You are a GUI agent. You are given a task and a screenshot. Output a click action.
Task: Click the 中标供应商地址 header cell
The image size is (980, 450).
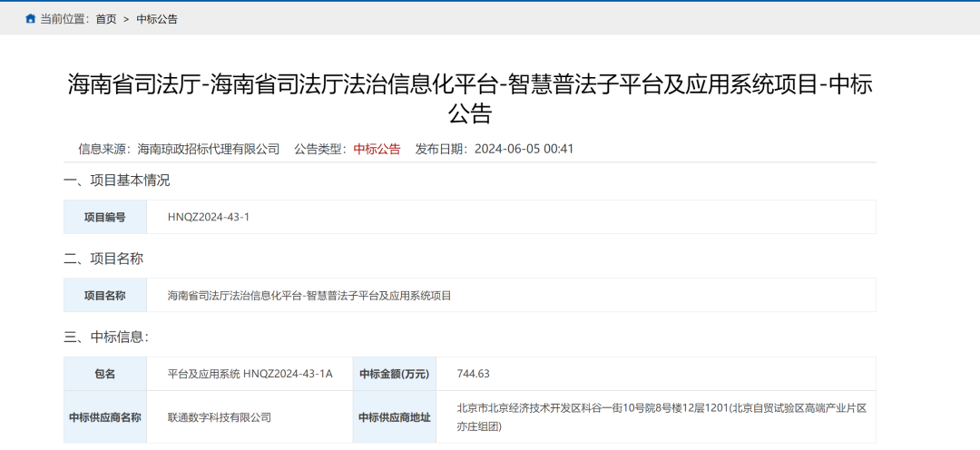pos(395,417)
